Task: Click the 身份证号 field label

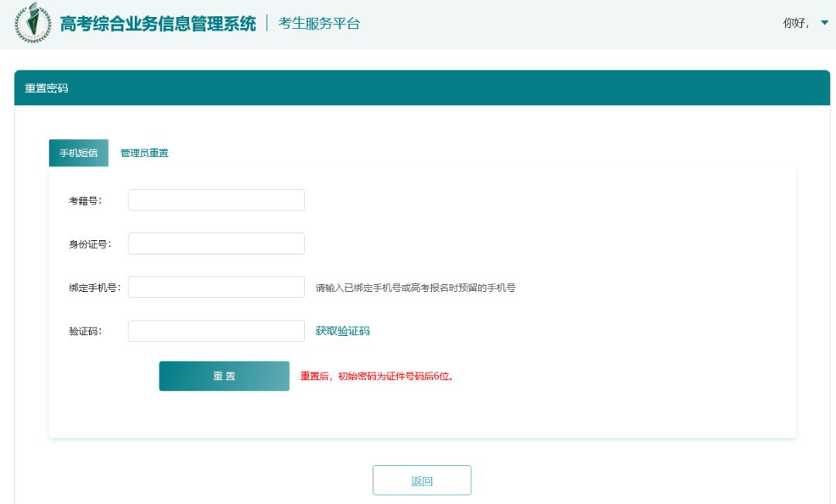Action: (x=89, y=245)
